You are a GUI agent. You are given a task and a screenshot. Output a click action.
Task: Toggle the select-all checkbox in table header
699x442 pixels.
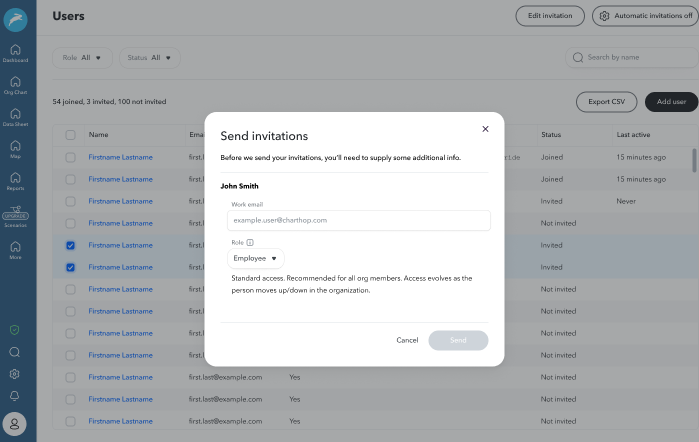[x=70, y=134]
